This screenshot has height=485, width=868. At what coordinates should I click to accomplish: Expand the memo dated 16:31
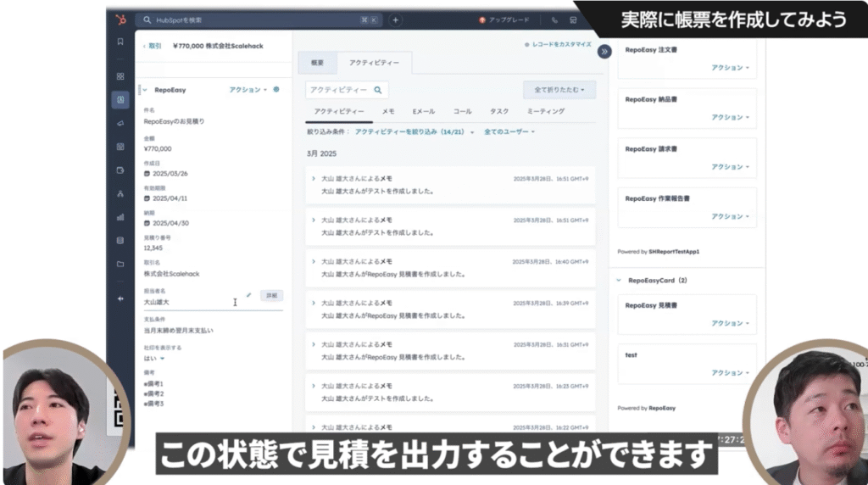coord(314,344)
